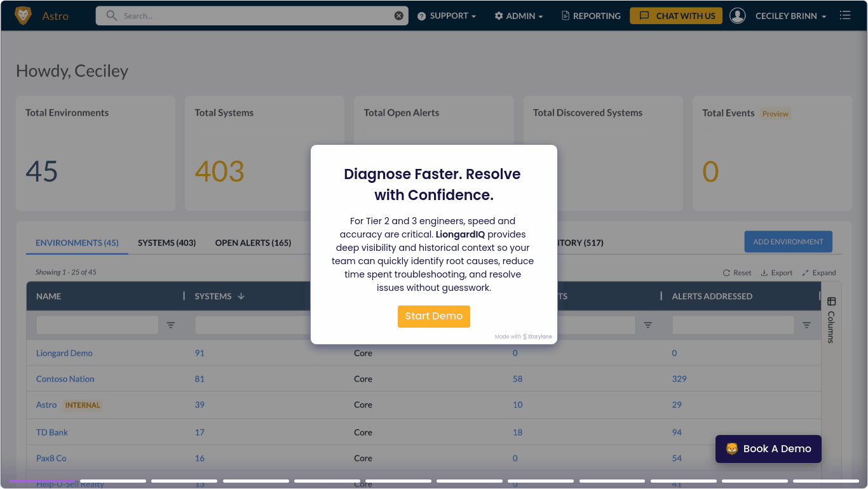This screenshot has height=489, width=868.
Task: Expand the Ceciley Brinn account dropdown
Action: click(790, 16)
